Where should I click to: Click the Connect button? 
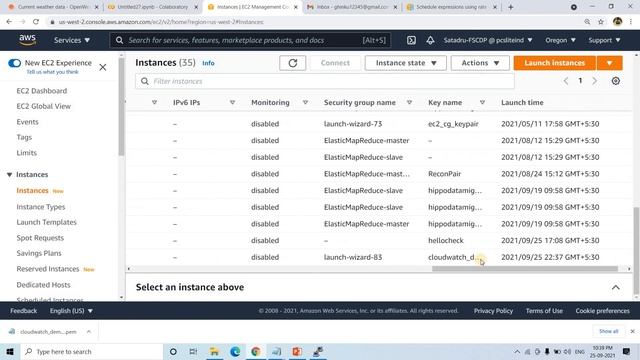click(335, 63)
